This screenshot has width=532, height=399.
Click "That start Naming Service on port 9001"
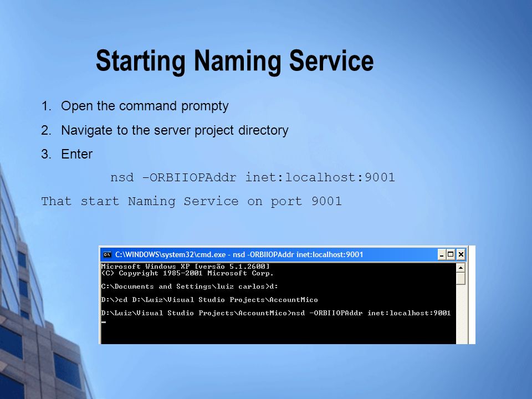click(191, 201)
